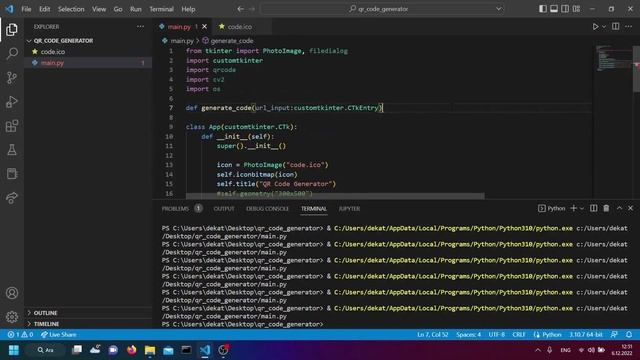The width and height of the screenshot is (640, 360).
Task: Open launch profile dropdown beside plus
Action: 582,208
